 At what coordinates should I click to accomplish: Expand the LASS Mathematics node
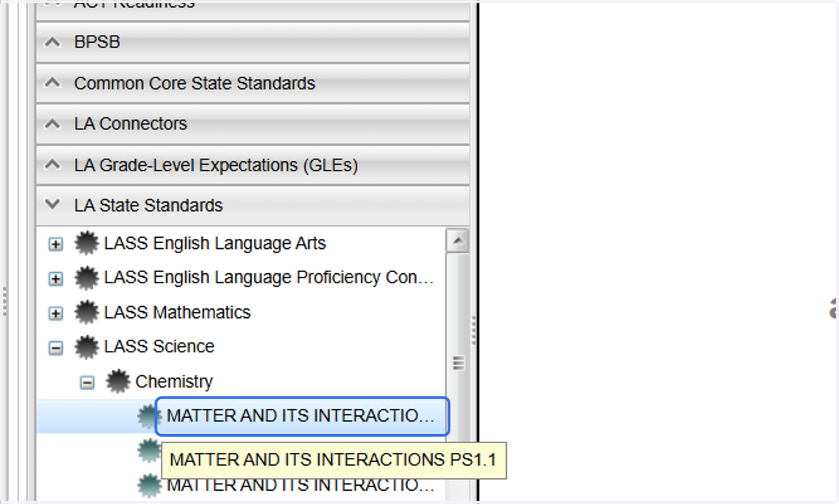coord(55,313)
